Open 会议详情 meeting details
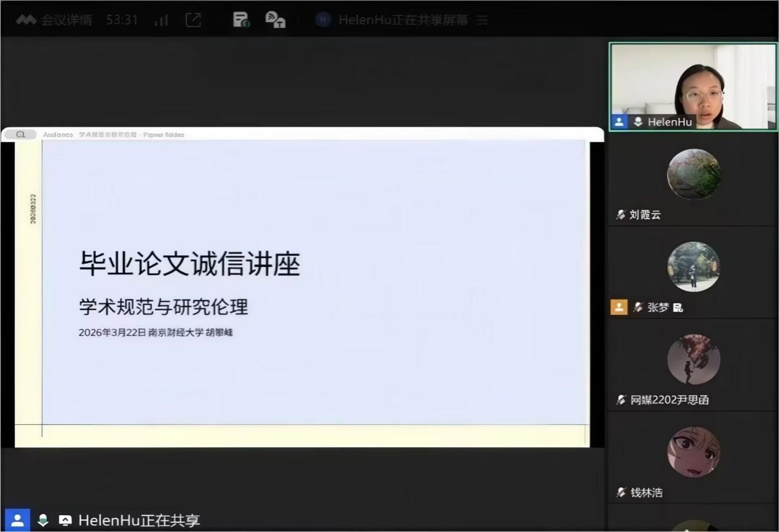Viewport: 779px width, 532px height. click(x=66, y=20)
